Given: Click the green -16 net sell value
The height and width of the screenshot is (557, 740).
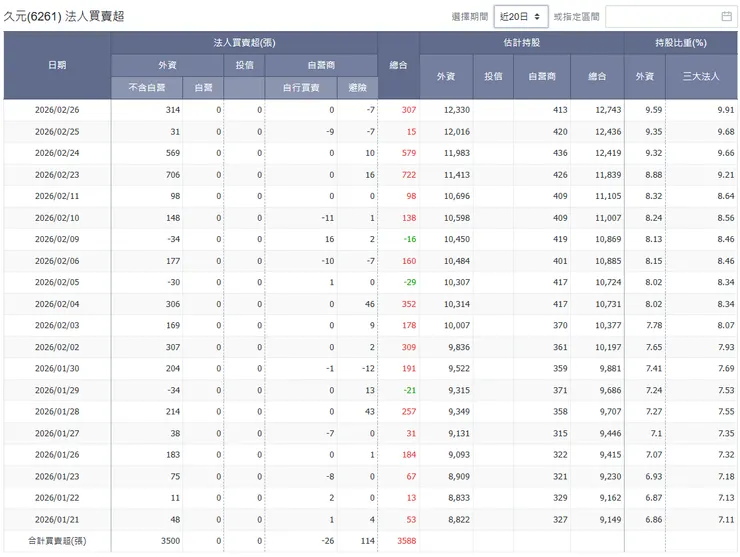Looking at the screenshot, I should click(x=410, y=239).
